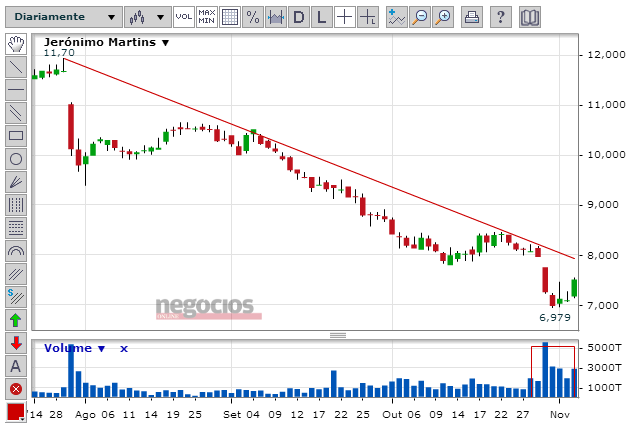Select the horizontal line tool
The image size is (635, 428).
point(16,90)
